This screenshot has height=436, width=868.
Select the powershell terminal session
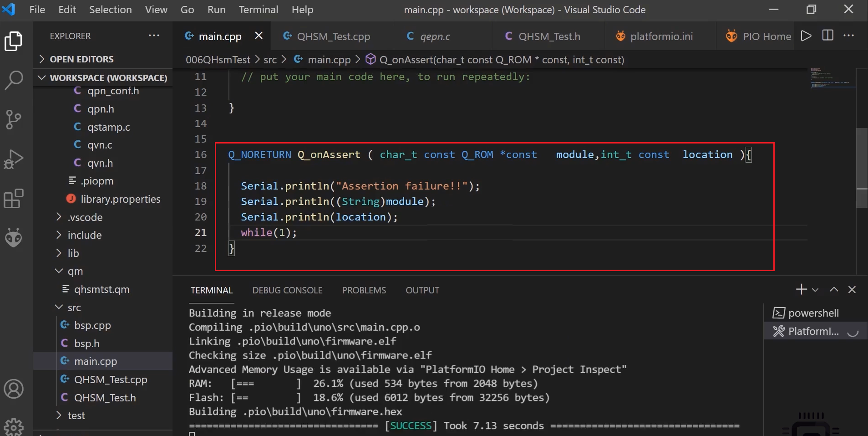coord(814,313)
